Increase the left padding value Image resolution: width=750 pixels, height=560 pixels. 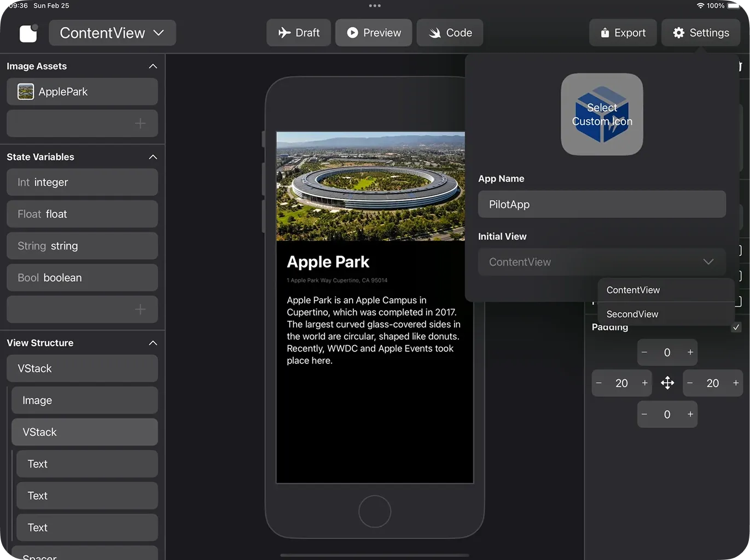645,383
